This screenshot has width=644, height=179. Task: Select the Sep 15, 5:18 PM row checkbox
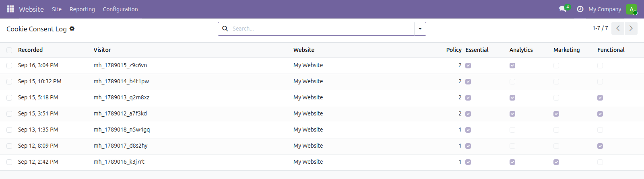9,98
